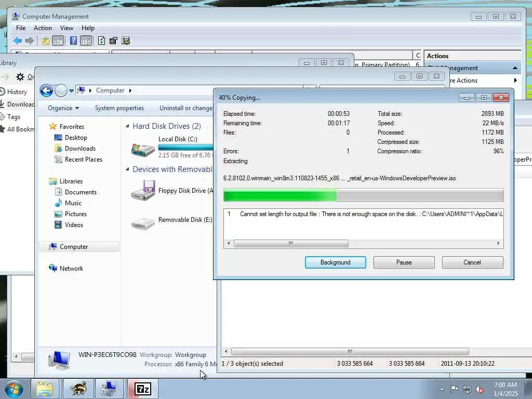Open Pictures library

(76, 214)
